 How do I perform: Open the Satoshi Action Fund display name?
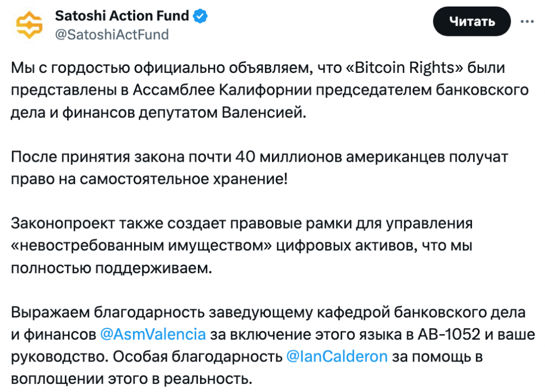pos(122,16)
